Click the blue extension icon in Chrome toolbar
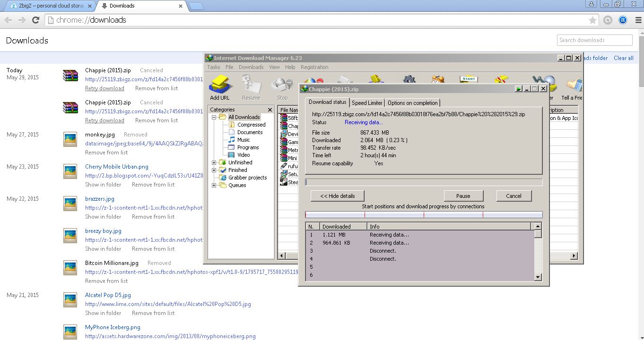 point(623,20)
